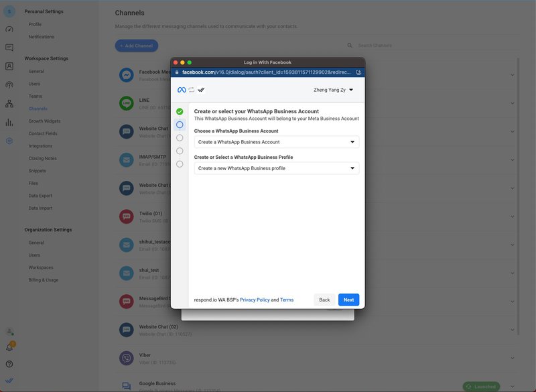
Task: Open Growth Widgets settings
Action: point(44,121)
